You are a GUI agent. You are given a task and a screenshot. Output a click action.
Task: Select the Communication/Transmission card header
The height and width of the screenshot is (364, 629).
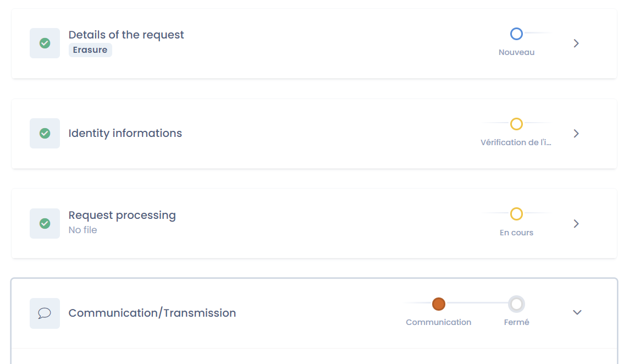click(152, 312)
